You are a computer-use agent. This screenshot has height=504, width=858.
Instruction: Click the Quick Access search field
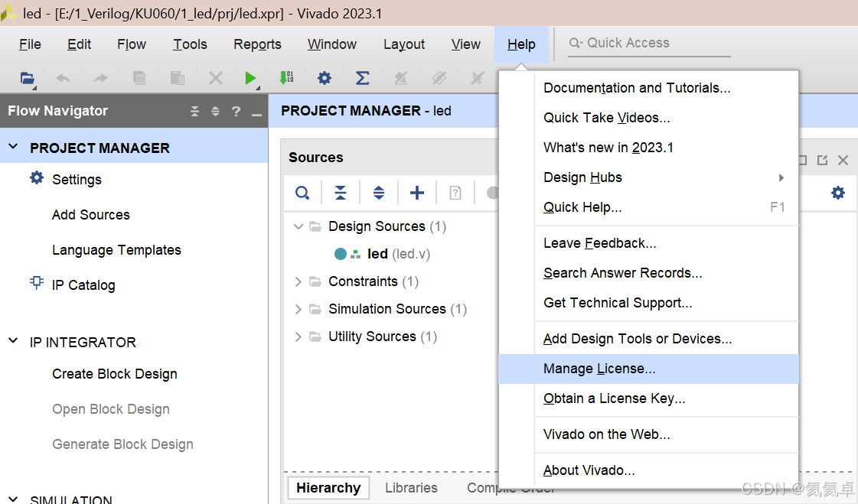tap(648, 43)
